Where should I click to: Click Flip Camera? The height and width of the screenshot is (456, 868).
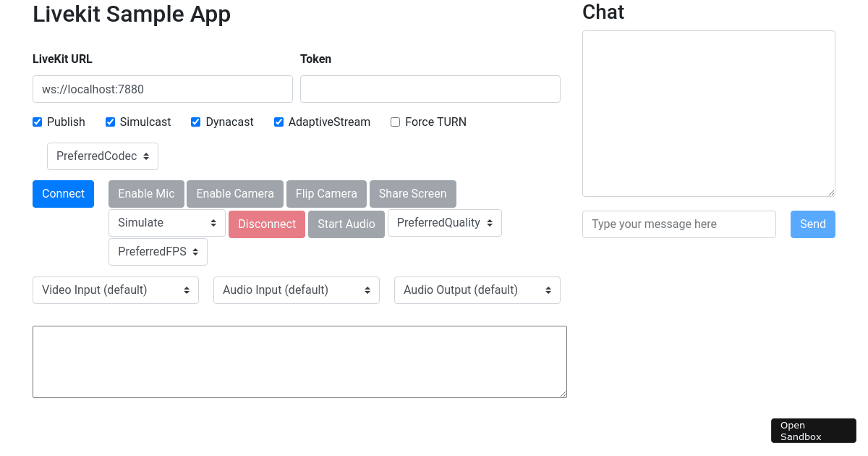[326, 193]
